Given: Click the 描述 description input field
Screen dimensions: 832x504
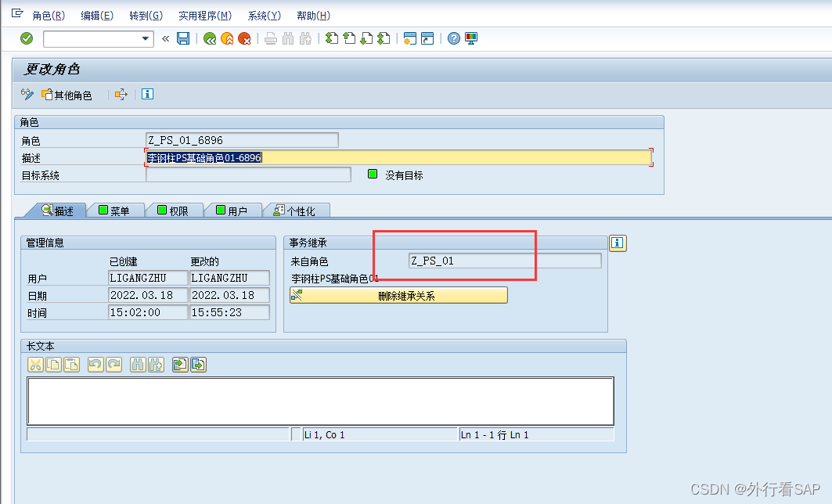Looking at the screenshot, I should click(x=398, y=157).
